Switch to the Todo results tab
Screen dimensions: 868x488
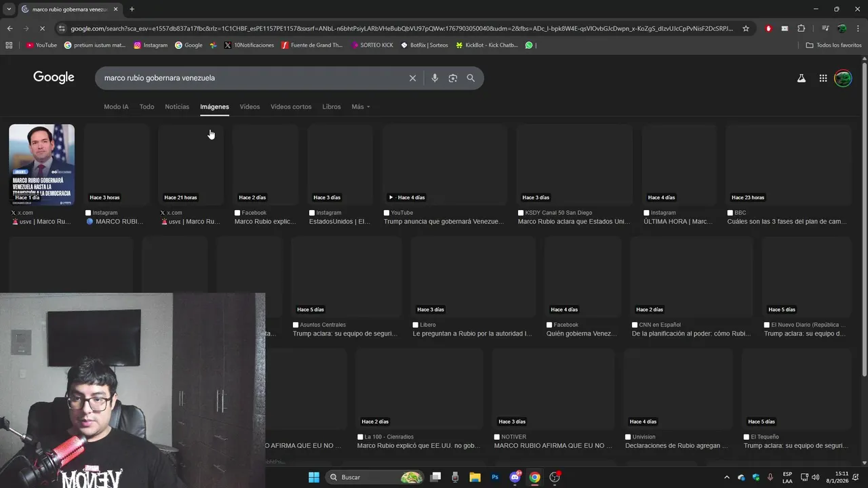pyautogui.click(x=146, y=106)
